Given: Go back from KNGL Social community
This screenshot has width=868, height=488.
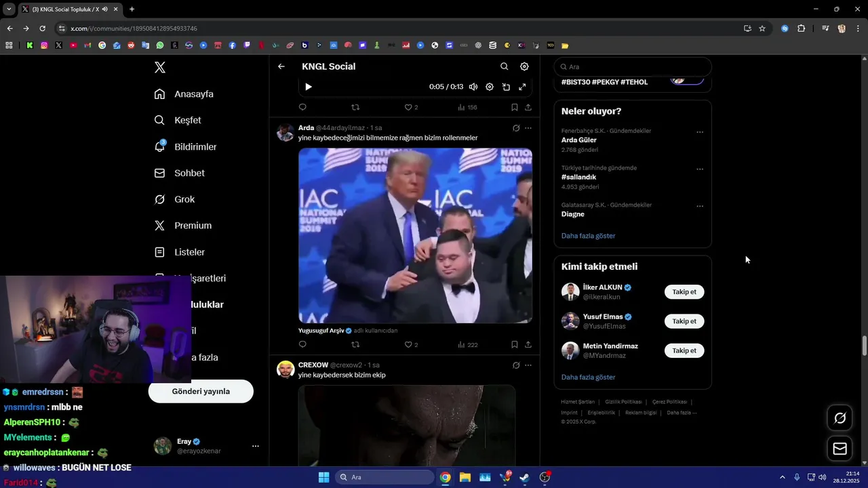Looking at the screenshot, I should click(x=281, y=66).
